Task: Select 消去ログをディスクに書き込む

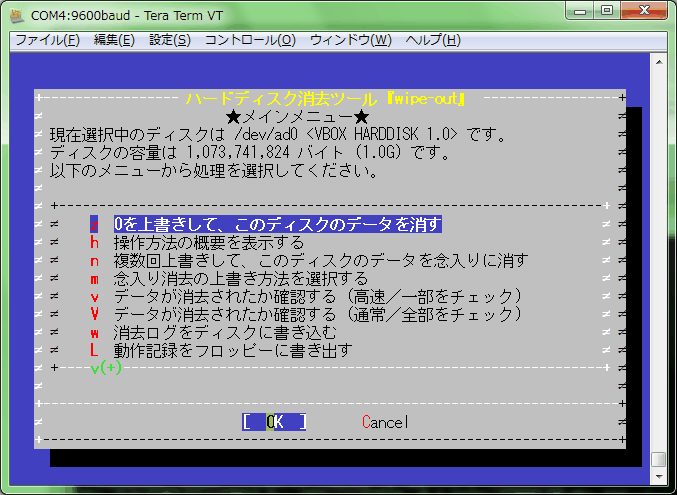Action: (225, 333)
